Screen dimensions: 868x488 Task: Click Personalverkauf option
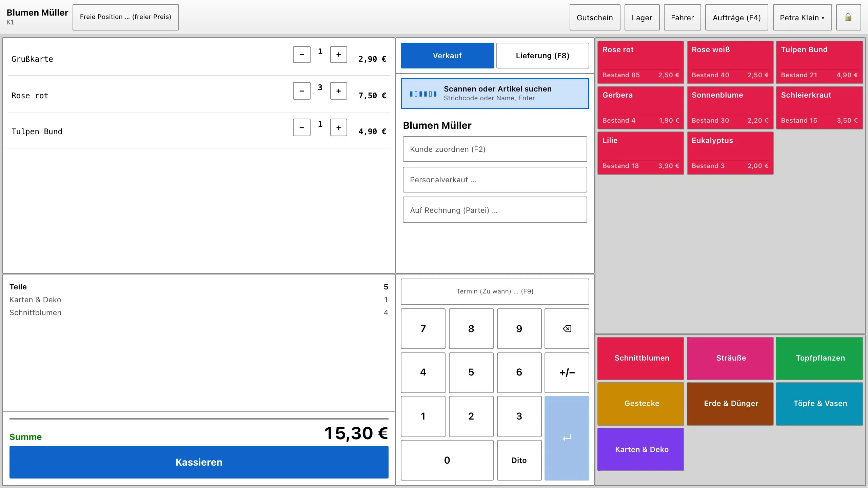pos(495,180)
